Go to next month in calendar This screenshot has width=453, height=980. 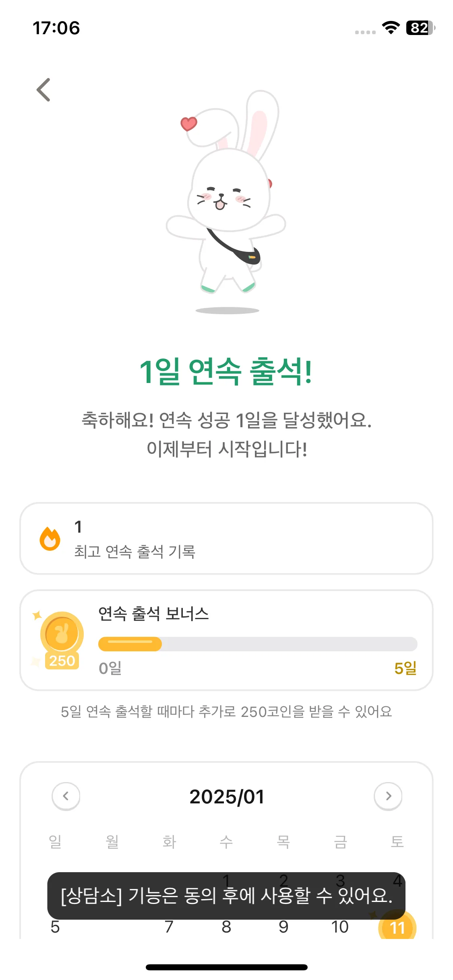pyautogui.click(x=388, y=796)
